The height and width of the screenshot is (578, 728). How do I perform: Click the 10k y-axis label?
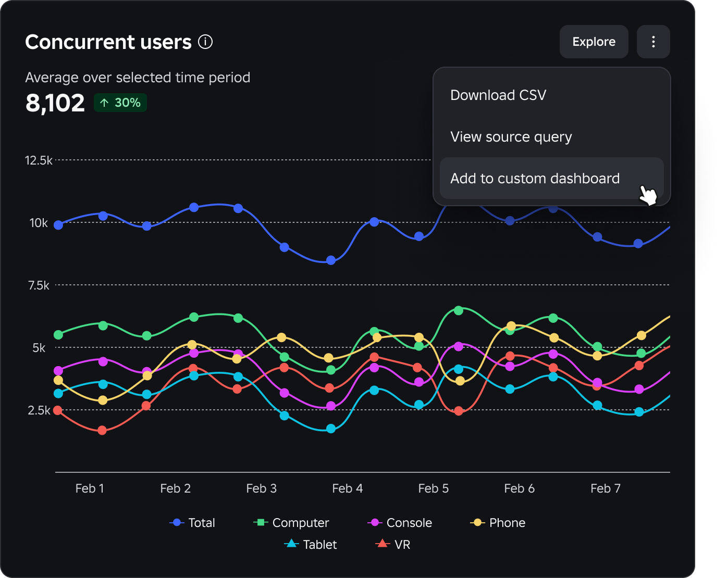click(39, 222)
